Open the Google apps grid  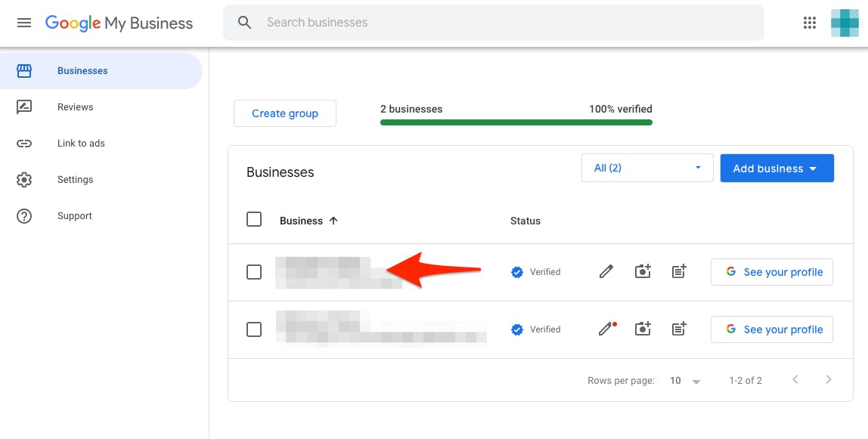pos(810,23)
